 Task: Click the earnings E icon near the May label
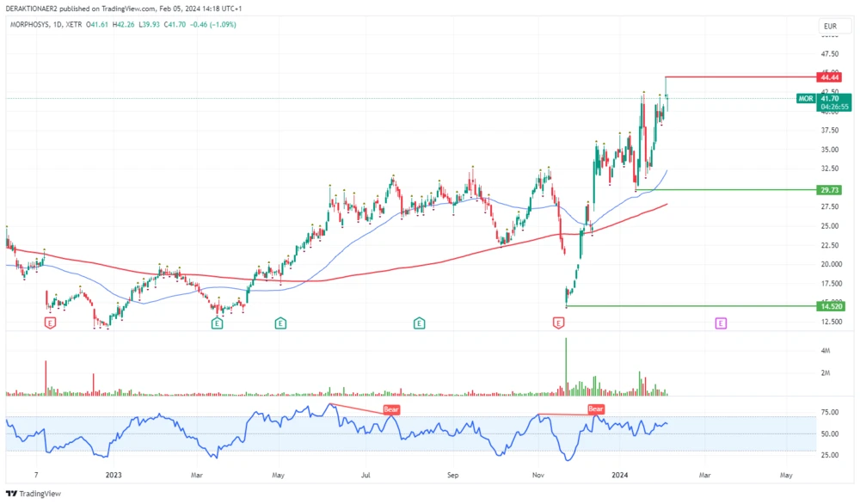[x=279, y=323]
